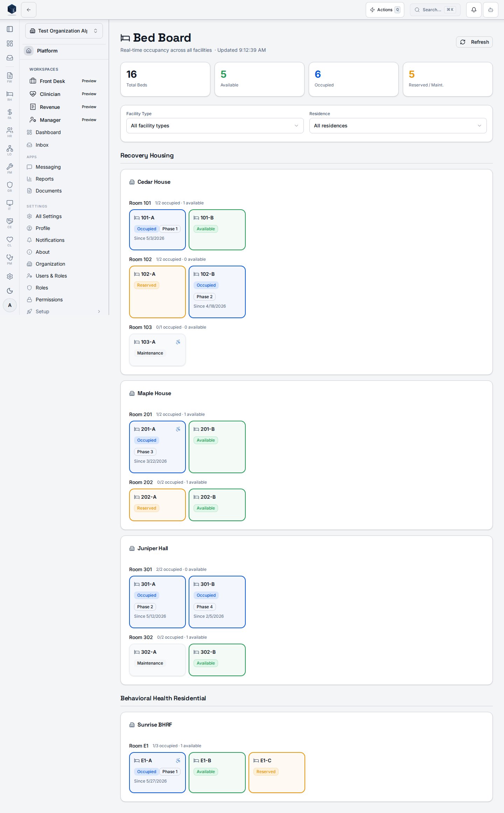This screenshot has height=813, width=504.
Task: Open the Facility Type dropdown
Action: [215, 126]
